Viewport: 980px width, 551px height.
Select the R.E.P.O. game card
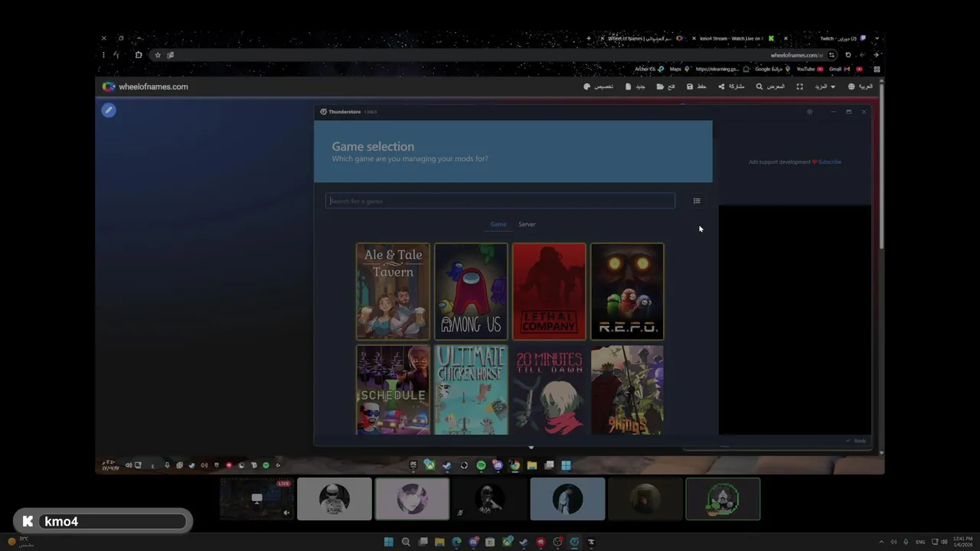coord(627,292)
